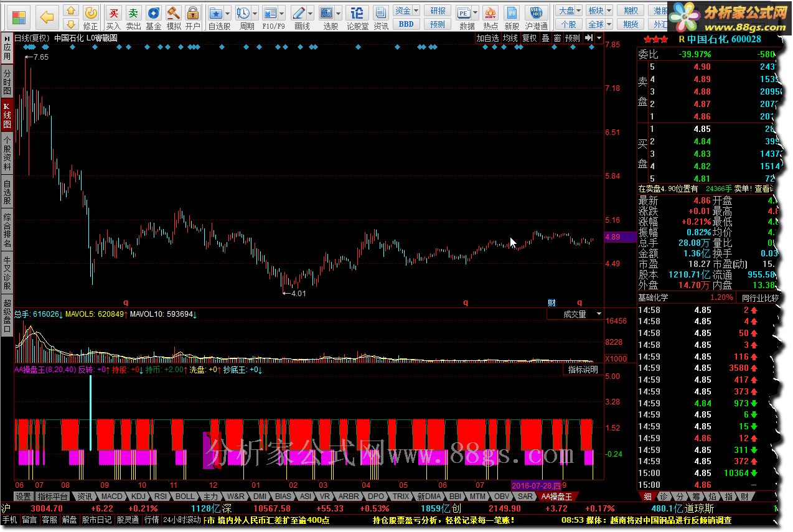Switch to the BOLL indicator tab
The image size is (793, 532).
[185, 497]
